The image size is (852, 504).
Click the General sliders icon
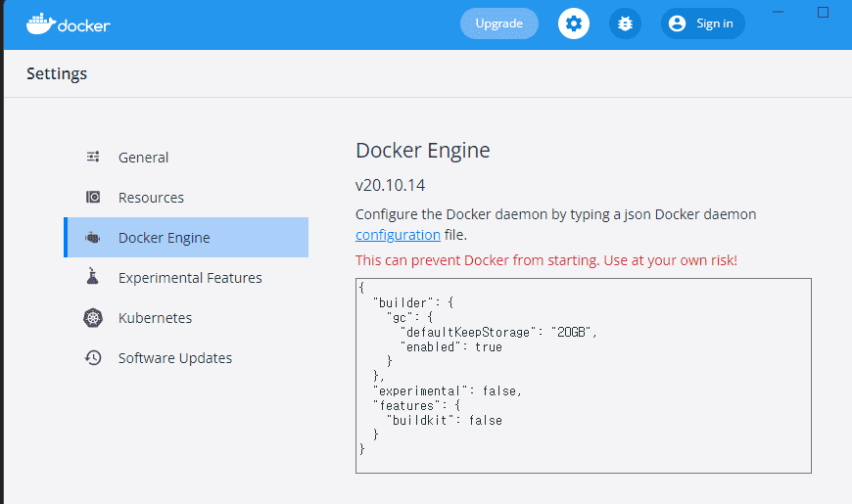click(93, 157)
